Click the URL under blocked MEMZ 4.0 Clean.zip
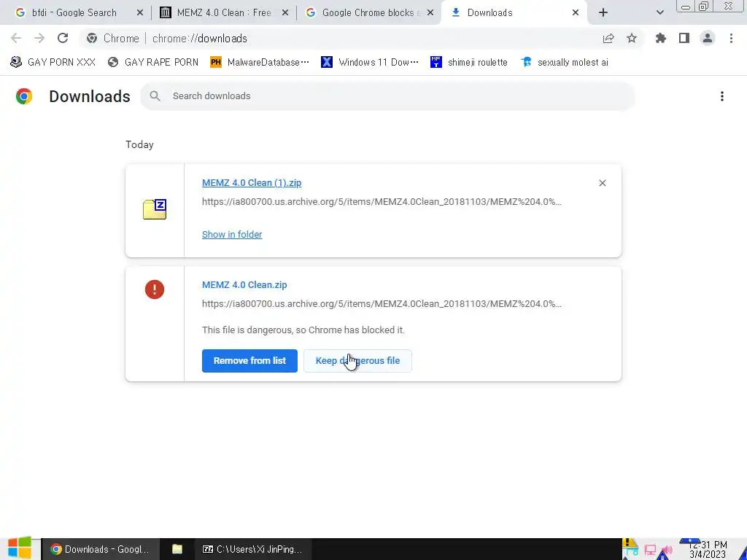The image size is (747, 560). (x=382, y=304)
